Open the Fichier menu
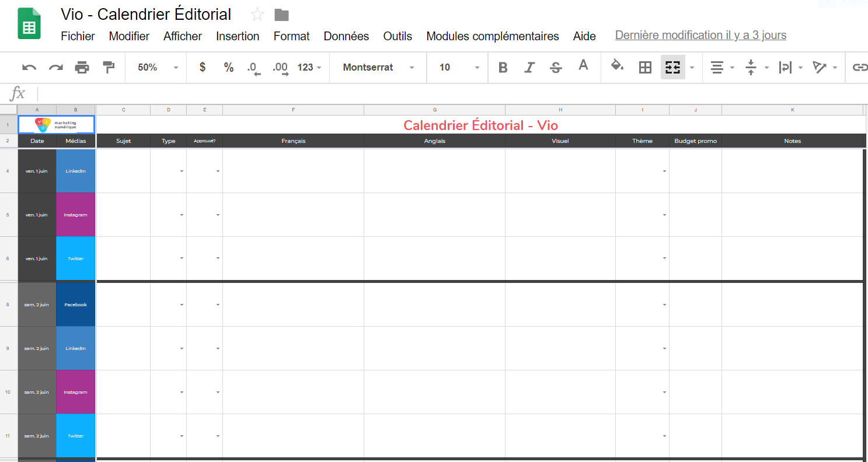This screenshot has width=868, height=462. point(78,36)
